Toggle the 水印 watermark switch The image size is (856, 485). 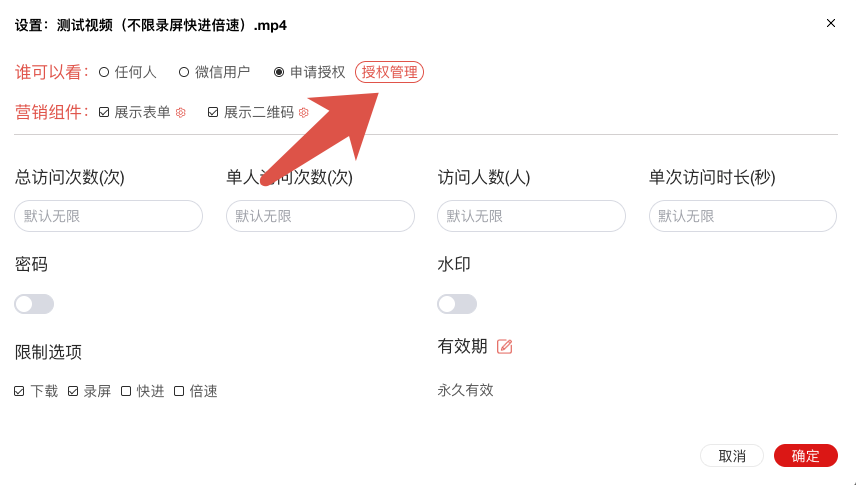click(457, 304)
